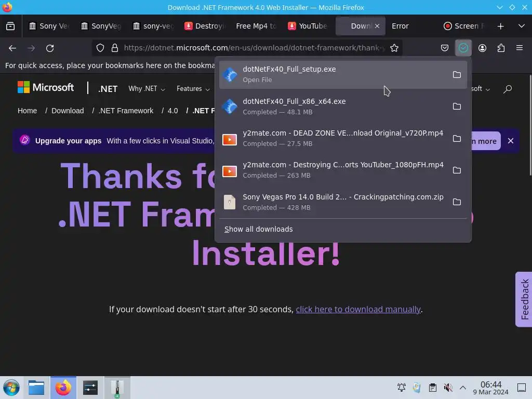This screenshot has width=532, height=399.
Task: Open tracking protection shield icon
Action: tap(100, 48)
